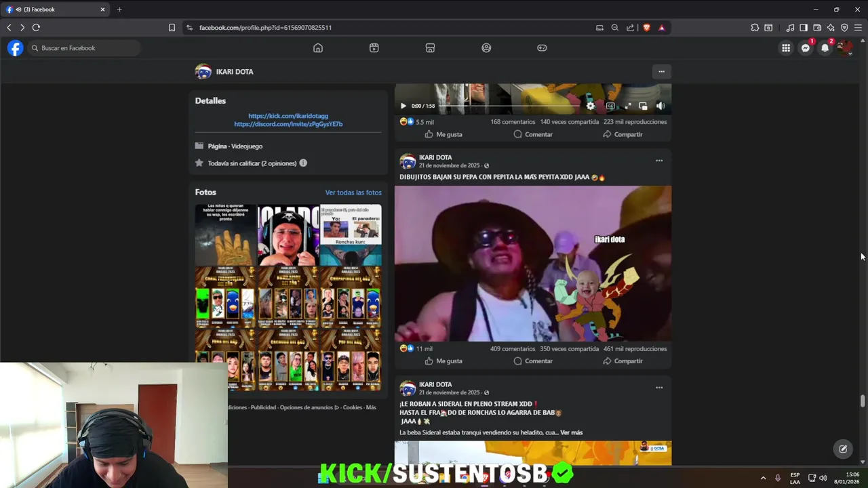Screen dimensions: 868x488
Task: Open the browser hamburger menu
Action: coord(858,28)
